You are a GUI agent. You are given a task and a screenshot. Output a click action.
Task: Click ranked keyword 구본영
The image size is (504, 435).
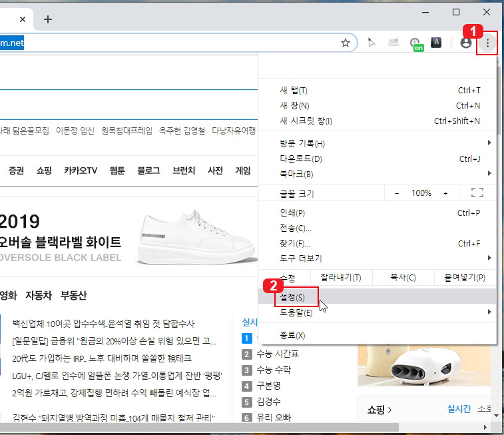(268, 386)
